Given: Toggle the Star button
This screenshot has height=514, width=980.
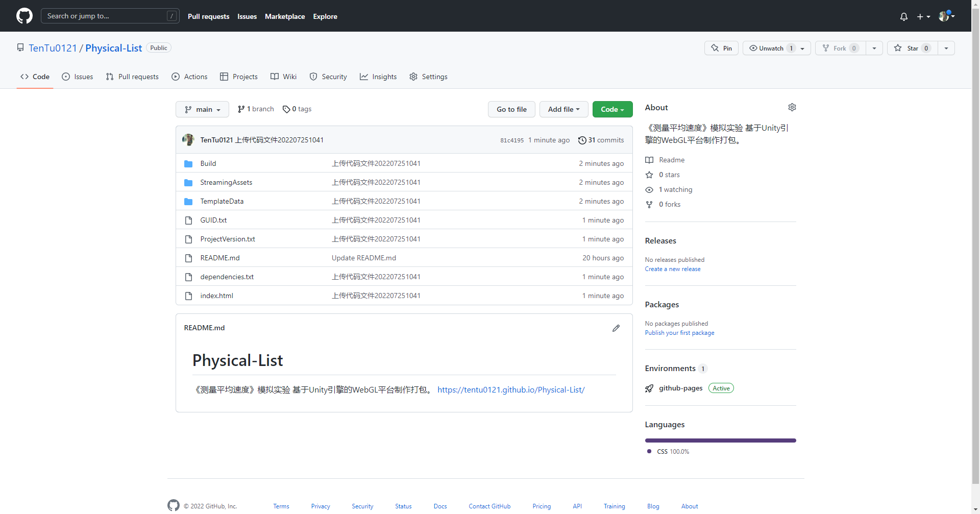Looking at the screenshot, I should pyautogui.click(x=912, y=48).
